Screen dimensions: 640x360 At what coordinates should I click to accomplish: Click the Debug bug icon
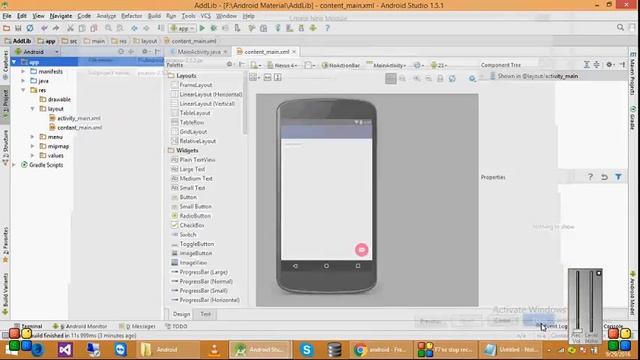213,28
